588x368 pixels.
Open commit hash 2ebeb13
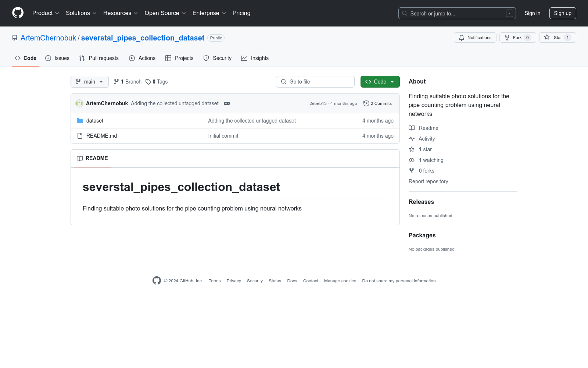318,103
